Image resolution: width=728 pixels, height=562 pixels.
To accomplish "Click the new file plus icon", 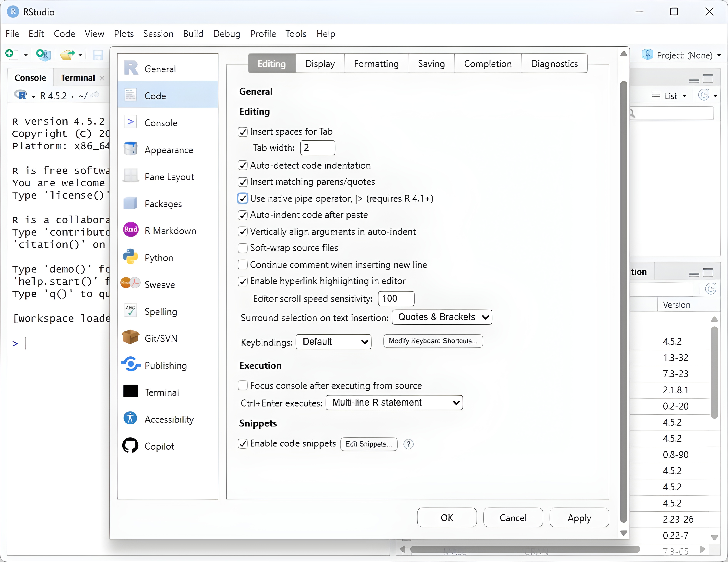I will click(10, 53).
